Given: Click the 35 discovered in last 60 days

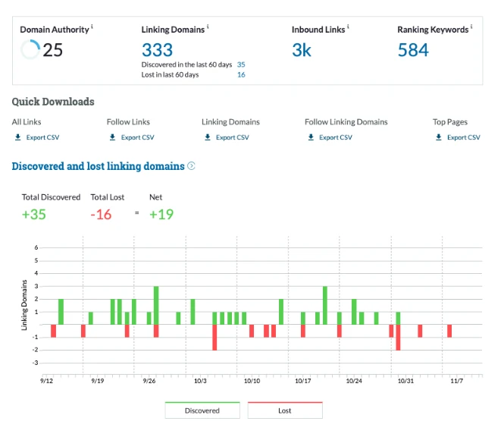Looking at the screenshot, I should pyautogui.click(x=241, y=64).
